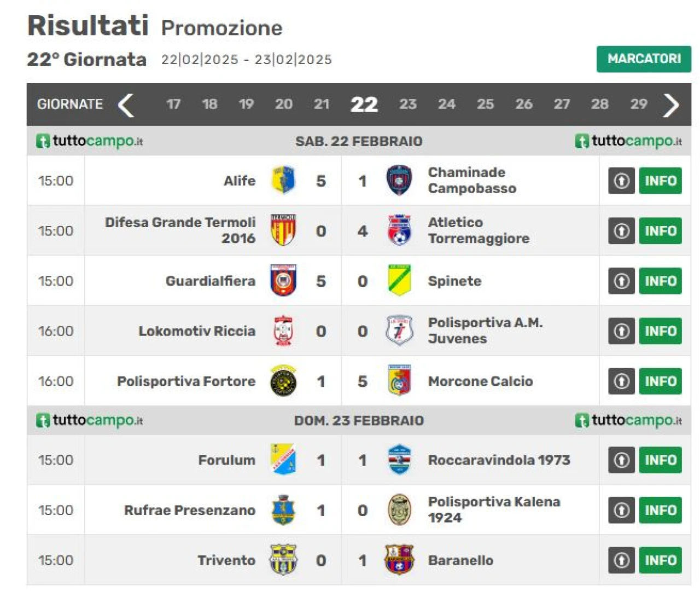The image size is (700, 597).
Task: Click the Atletico Torremaggiore team name
Action: [x=479, y=230]
